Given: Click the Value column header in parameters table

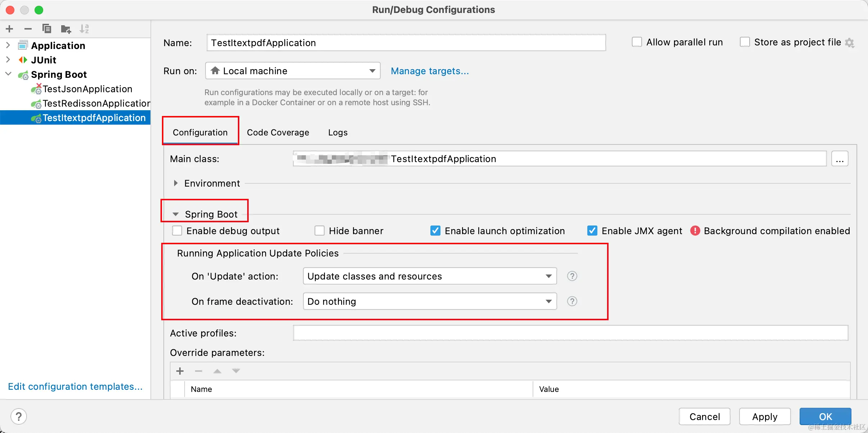Looking at the screenshot, I should click(x=691, y=389).
